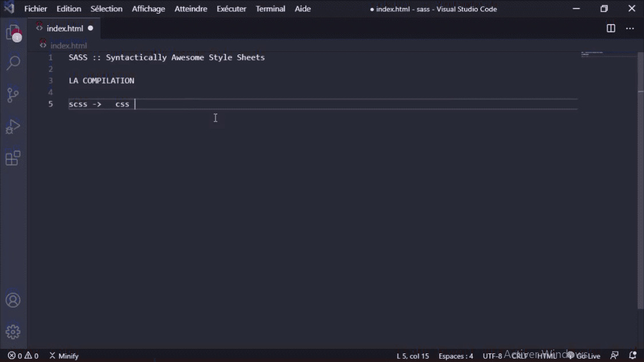Open the Affichage menu

[148, 9]
